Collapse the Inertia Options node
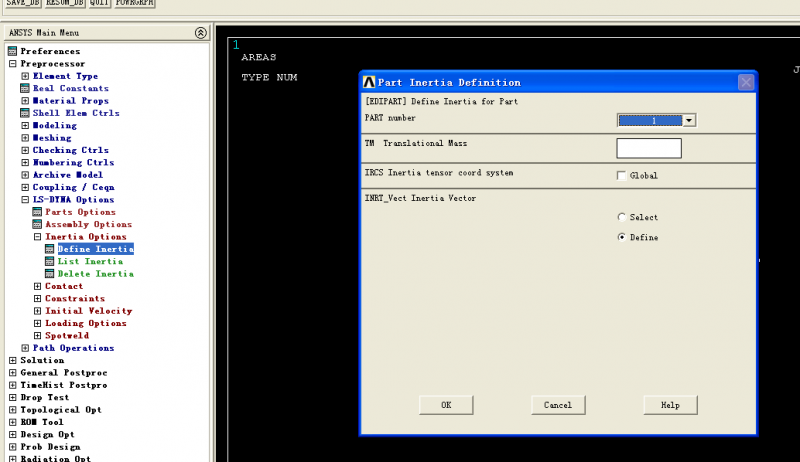Image resolution: width=800 pixels, height=462 pixels. pyautogui.click(x=37, y=237)
